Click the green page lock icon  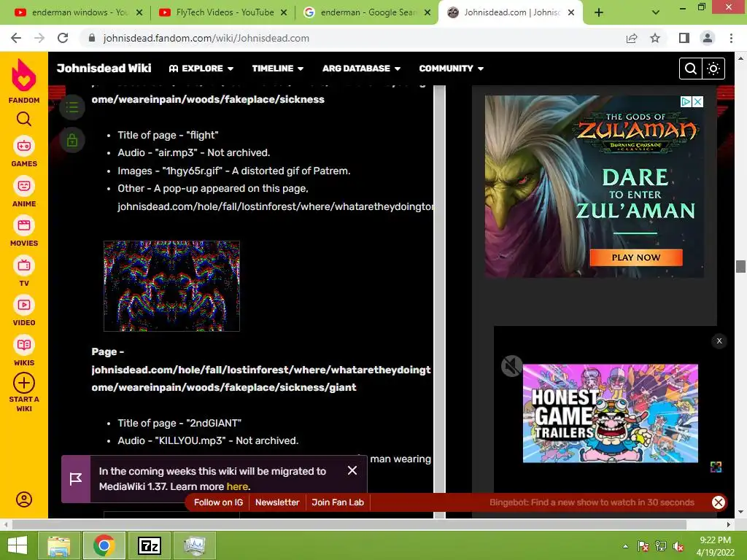pyautogui.click(x=72, y=140)
